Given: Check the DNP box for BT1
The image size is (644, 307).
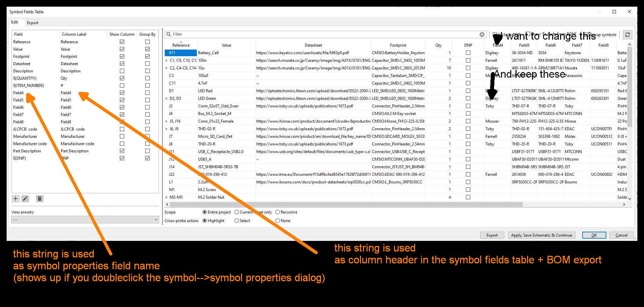Looking at the screenshot, I should coord(468,53).
